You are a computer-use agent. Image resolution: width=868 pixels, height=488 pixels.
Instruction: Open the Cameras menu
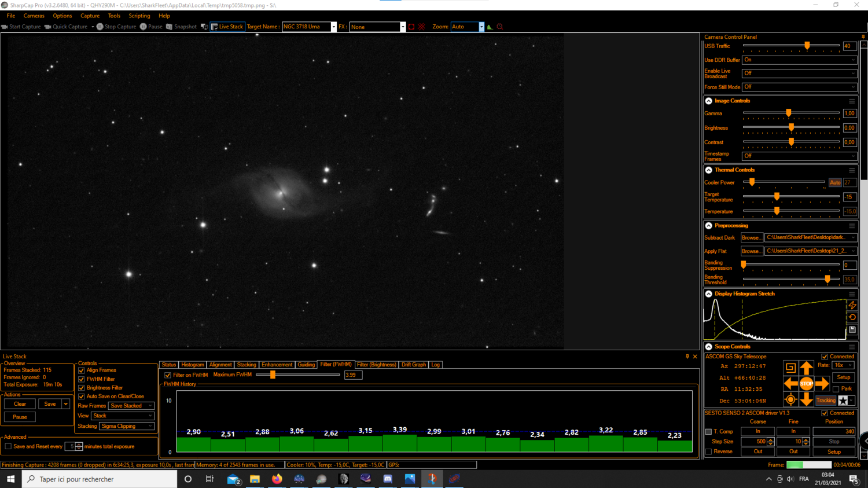(34, 16)
